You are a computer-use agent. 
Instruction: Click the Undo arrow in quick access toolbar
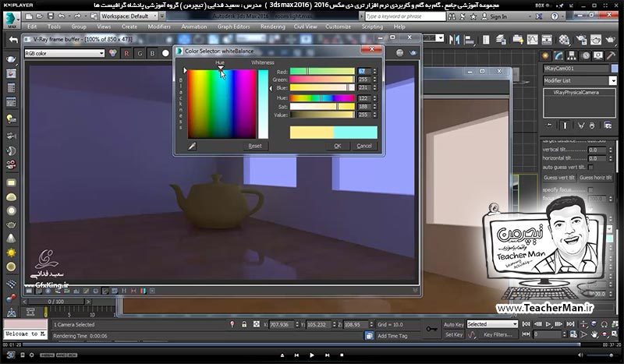click(62, 16)
